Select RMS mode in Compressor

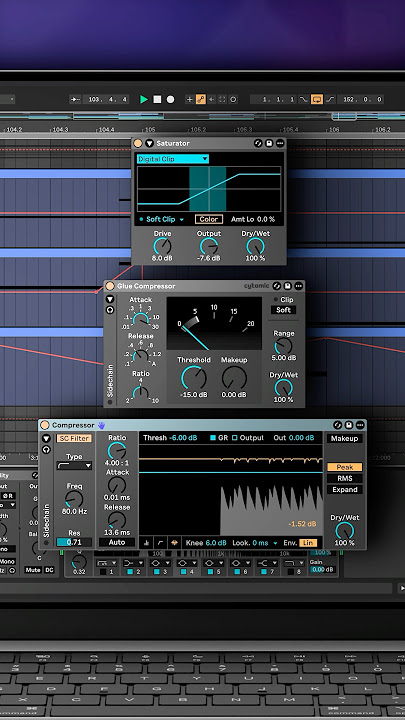(344, 478)
